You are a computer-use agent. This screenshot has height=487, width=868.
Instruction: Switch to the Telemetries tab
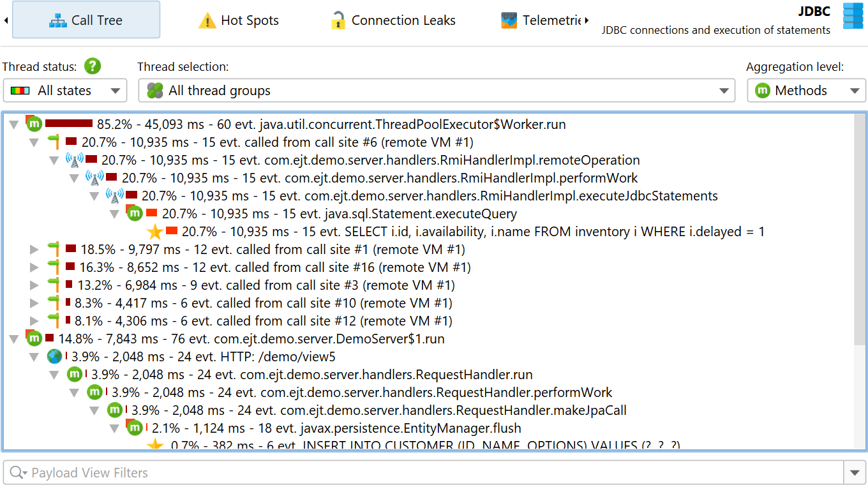click(x=541, y=20)
